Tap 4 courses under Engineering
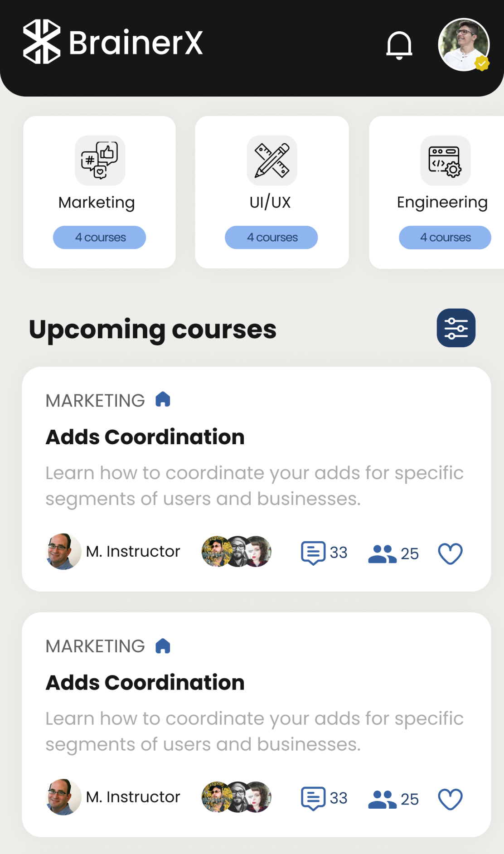Viewport: 504px width, 854px height. [x=445, y=238]
